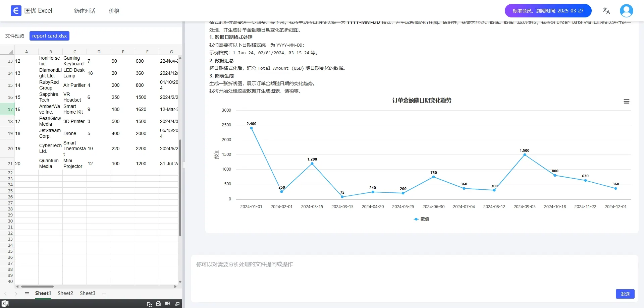Click the refresh copy icon in the bottom bar

(150, 304)
